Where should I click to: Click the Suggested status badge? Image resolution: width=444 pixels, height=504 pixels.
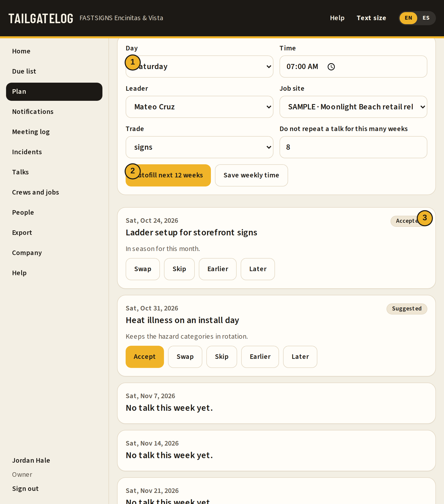click(x=407, y=309)
